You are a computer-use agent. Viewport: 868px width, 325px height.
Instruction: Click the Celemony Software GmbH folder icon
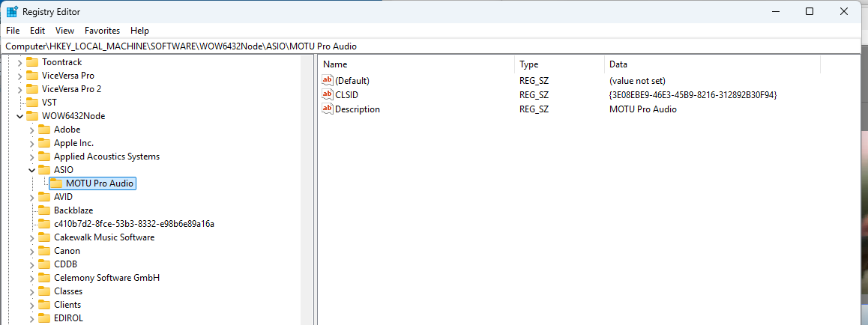coord(44,278)
